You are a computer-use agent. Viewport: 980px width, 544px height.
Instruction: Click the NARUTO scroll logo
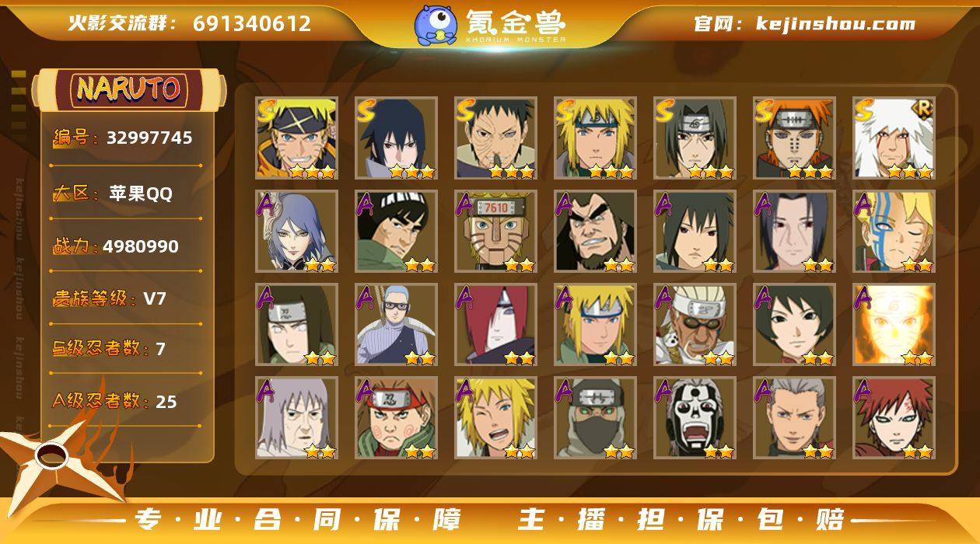tap(128, 89)
